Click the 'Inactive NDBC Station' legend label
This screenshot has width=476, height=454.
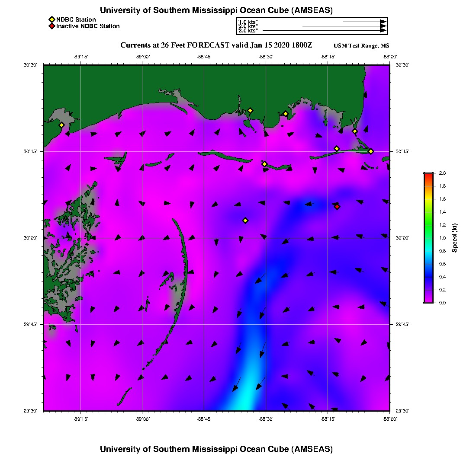pos(88,26)
